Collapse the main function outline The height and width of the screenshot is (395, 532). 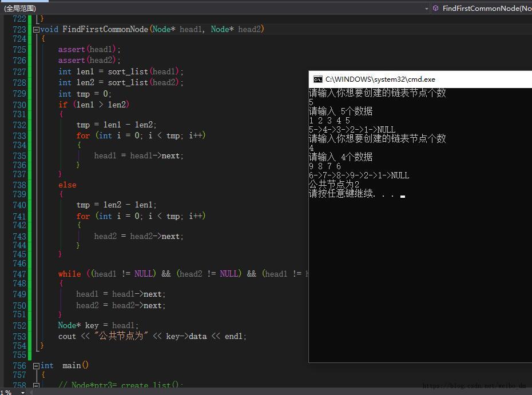36,366
